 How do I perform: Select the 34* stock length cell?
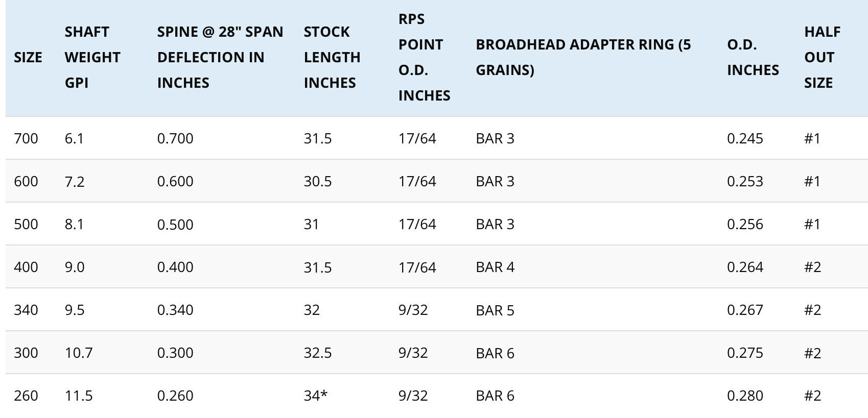click(315, 396)
